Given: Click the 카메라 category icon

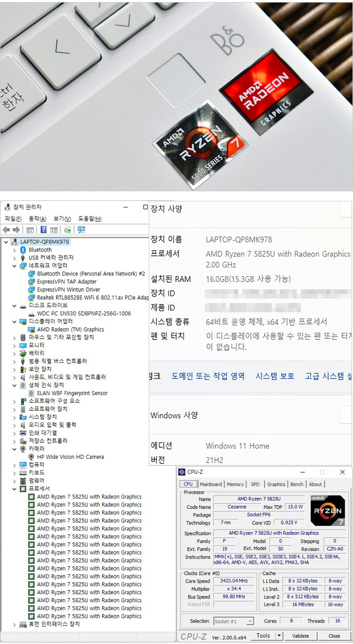Looking at the screenshot, I should coord(23,449).
